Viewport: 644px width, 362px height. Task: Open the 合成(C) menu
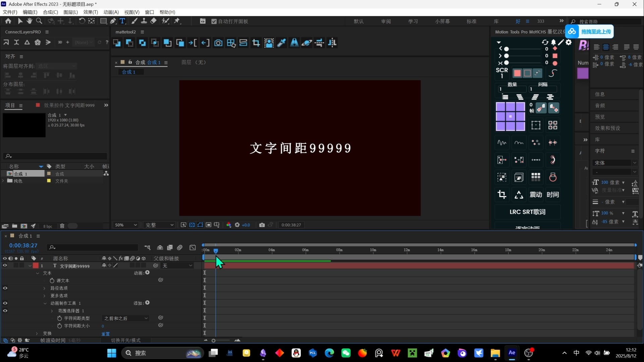(x=50, y=12)
